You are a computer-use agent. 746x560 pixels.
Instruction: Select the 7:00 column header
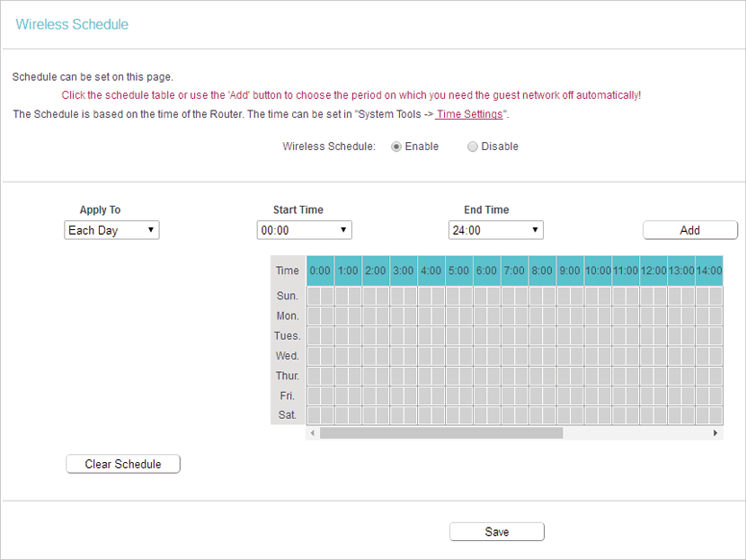click(x=514, y=271)
